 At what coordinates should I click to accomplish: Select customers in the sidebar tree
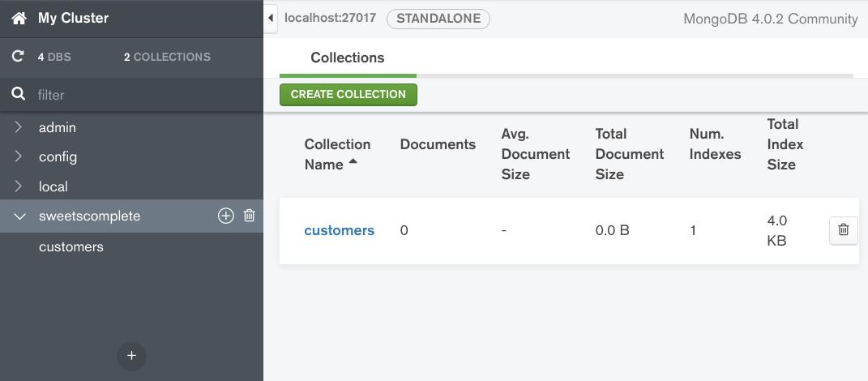pos(71,246)
